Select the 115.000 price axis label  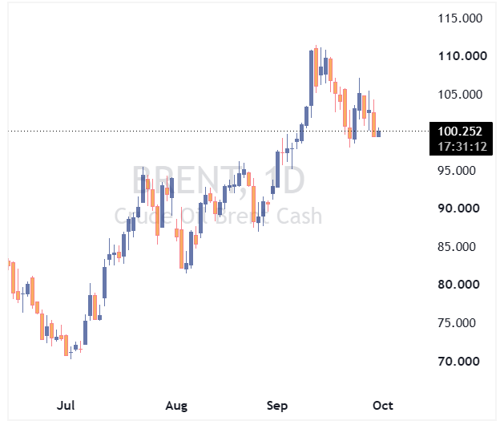coord(460,18)
